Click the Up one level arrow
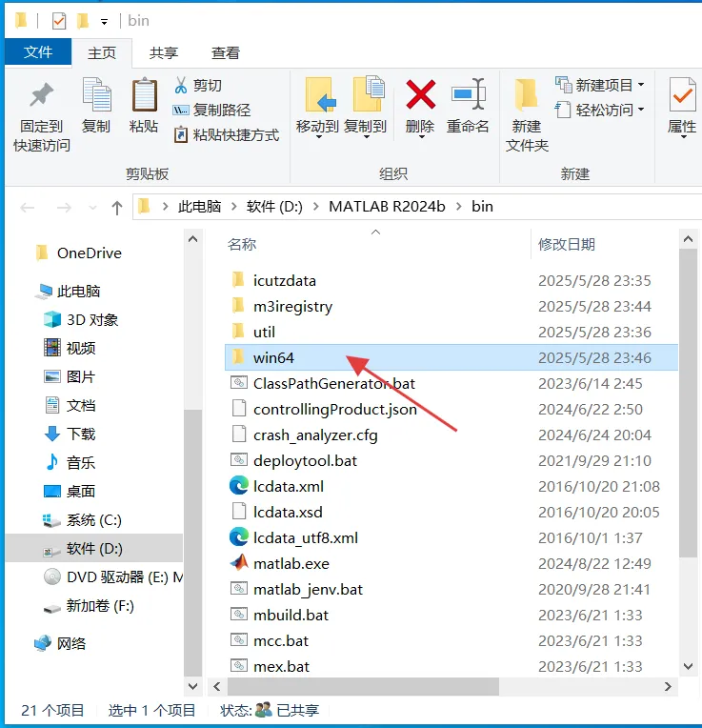This screenshot has width=702, height=728. pyautogui.click(x=117, y=208)
